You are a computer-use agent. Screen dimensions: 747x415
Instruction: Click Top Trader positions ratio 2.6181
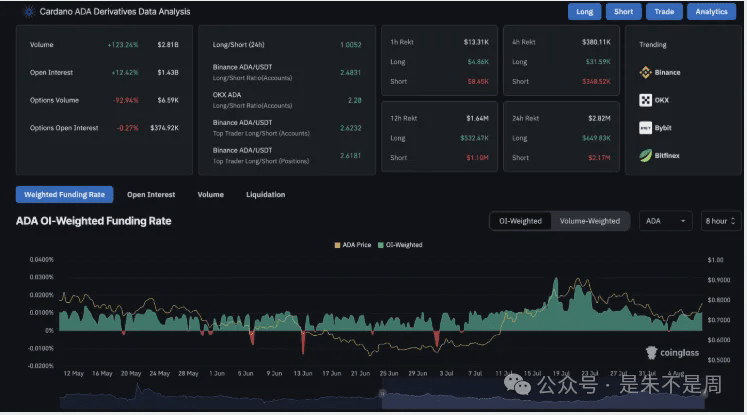point(351,155)
